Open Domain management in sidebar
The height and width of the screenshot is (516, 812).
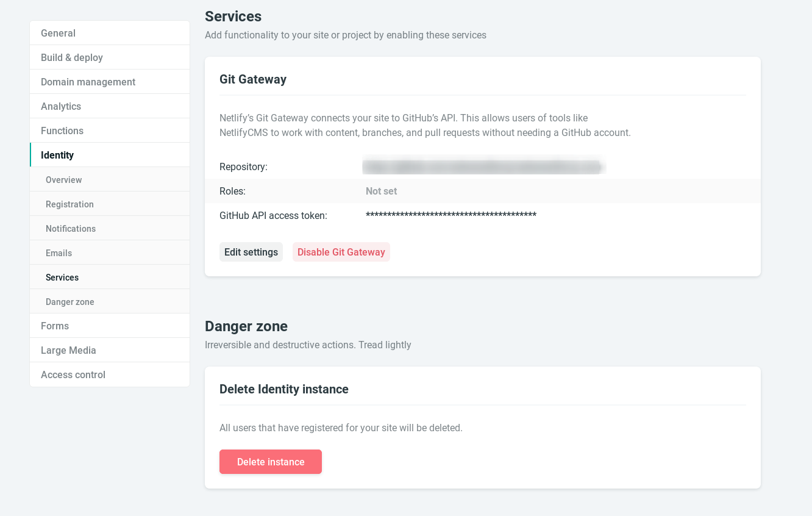[110, 82]
